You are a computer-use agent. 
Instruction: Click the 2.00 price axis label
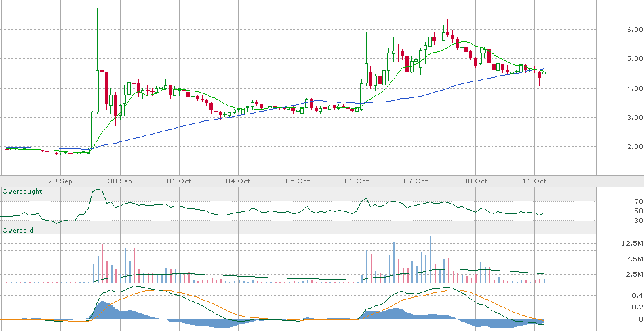pos(635,147)
